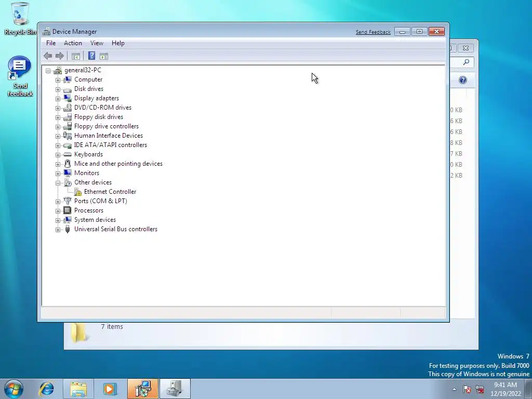This screenshot has width=532, height=399.
Task: Select the Human Interface Devices label
Action: [109, 136]
